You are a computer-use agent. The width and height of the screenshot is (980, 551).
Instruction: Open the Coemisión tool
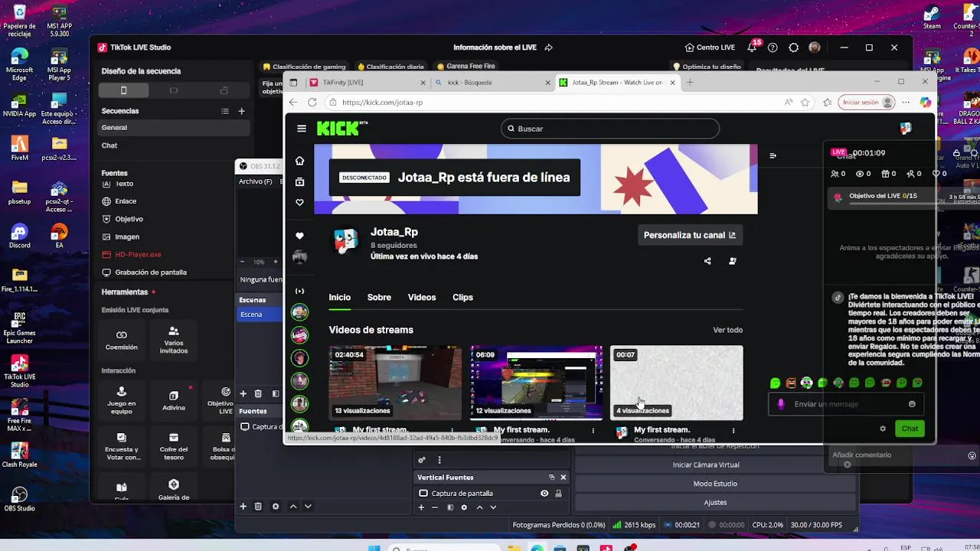point(122,340)
